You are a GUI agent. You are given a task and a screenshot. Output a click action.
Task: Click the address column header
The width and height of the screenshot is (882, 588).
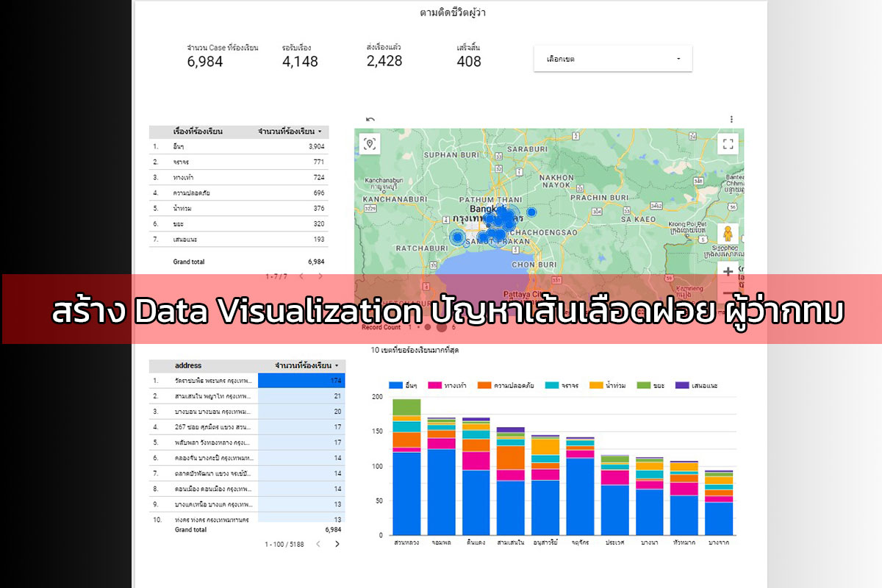coord(188,365)
